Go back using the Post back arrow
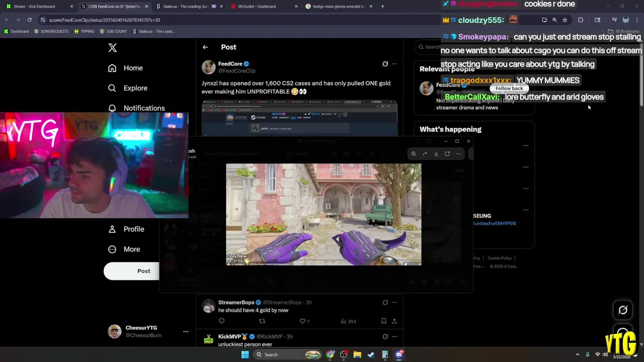Image resolution: width=644 pixels, height=362 pixels. tap(205, 47)
